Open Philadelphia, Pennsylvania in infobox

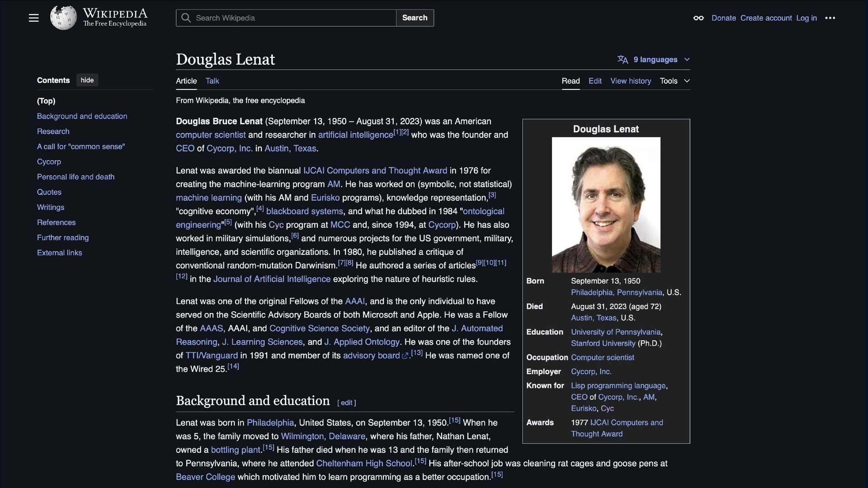pyautogui.click(x=616, y=292)
